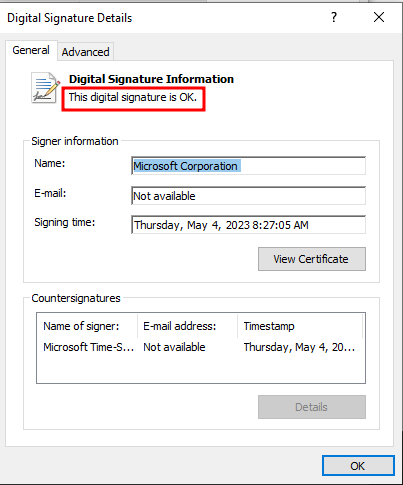Click the countersignature Not available email cell
This screenshot has height=485, width=403.
tap(174, 347)
